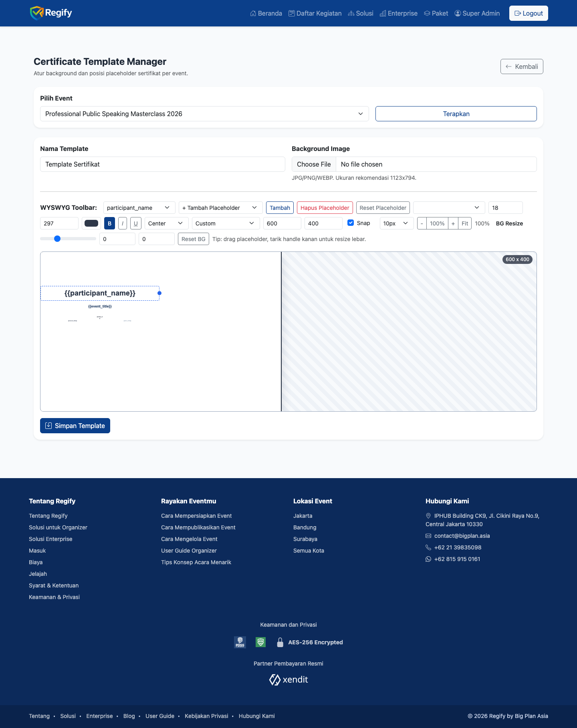Open the Center alignment dropdown
Viewport: 577px width, 728px height.
tap(166, 223)
